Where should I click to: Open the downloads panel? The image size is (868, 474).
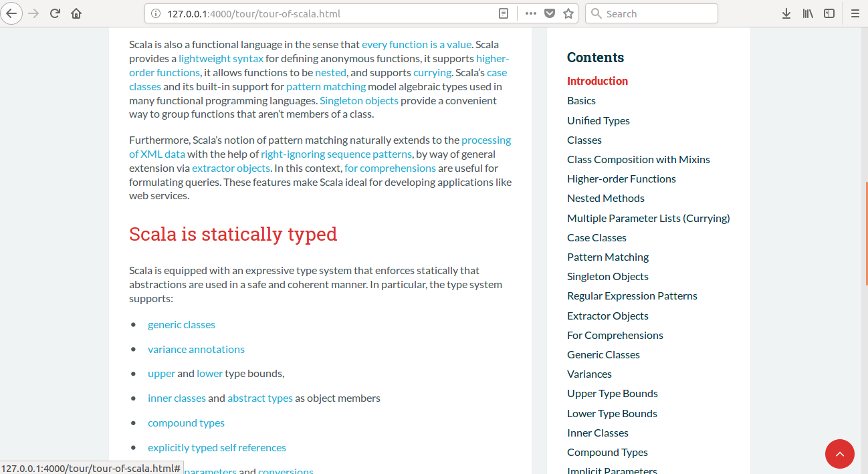[x=786, y=13]
